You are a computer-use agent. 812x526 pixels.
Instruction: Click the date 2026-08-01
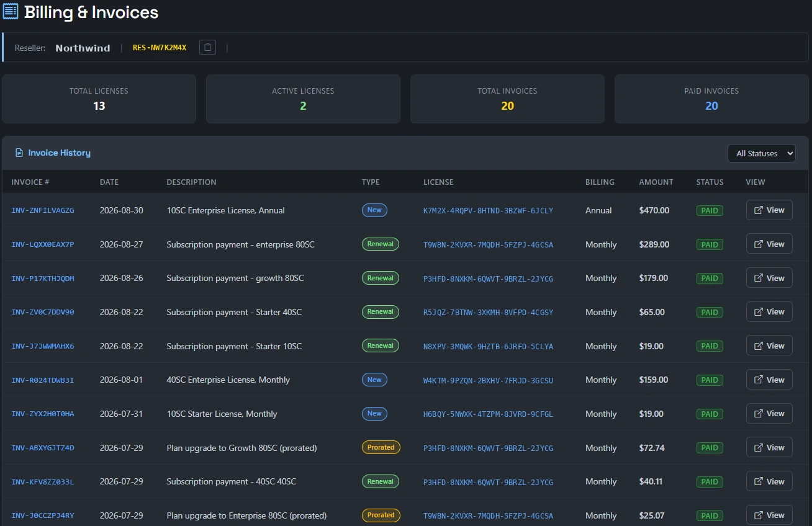(x=121, y=380)
